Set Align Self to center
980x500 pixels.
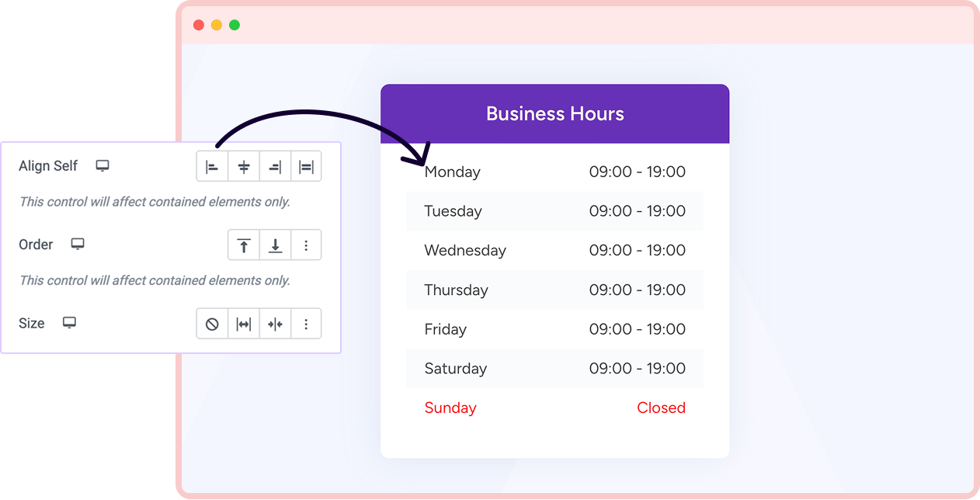click(x=244, y=167)
